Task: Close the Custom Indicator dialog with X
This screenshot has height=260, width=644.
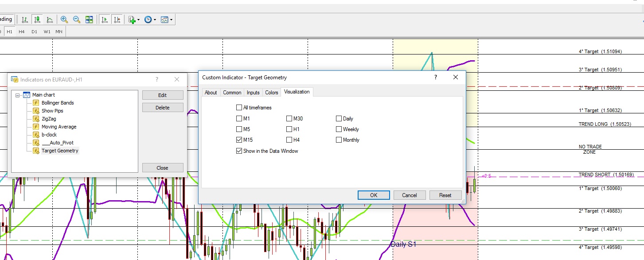Action: coord(456,77)
